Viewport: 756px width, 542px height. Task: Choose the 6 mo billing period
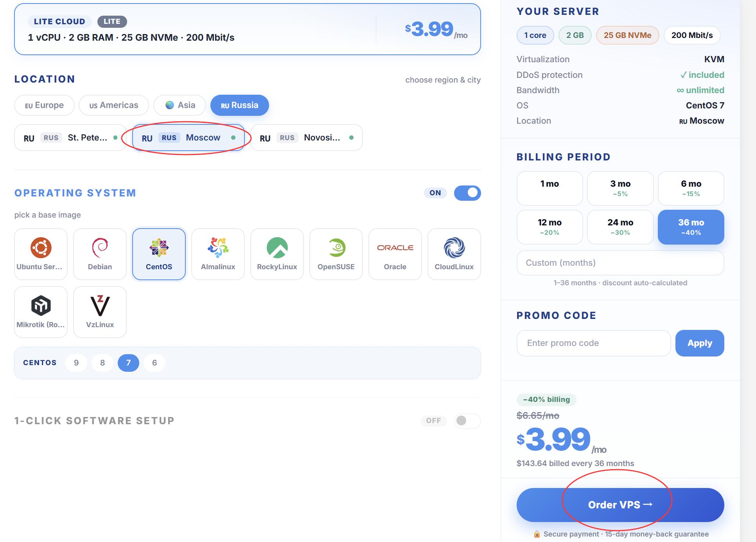[x=691, y=188]
